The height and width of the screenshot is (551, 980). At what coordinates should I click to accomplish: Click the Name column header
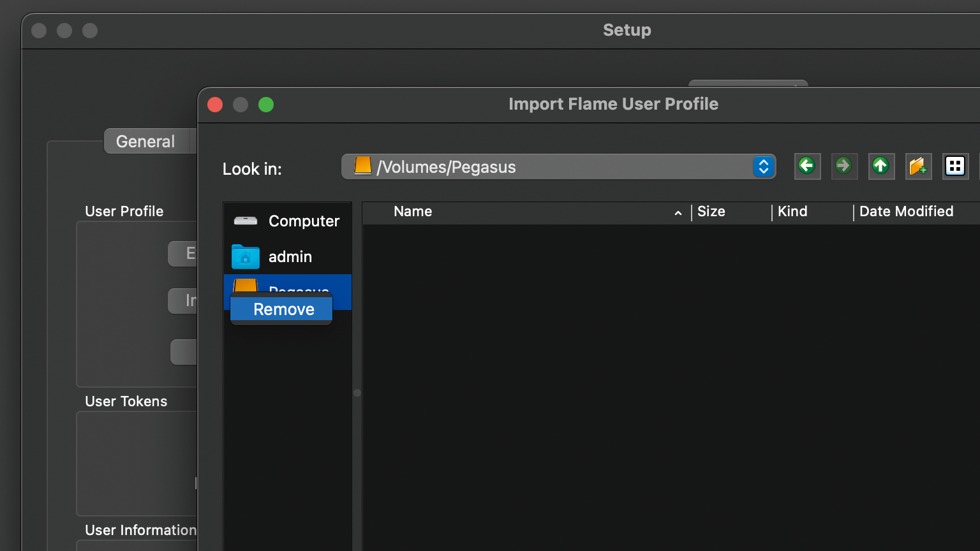tap(413, 212)
